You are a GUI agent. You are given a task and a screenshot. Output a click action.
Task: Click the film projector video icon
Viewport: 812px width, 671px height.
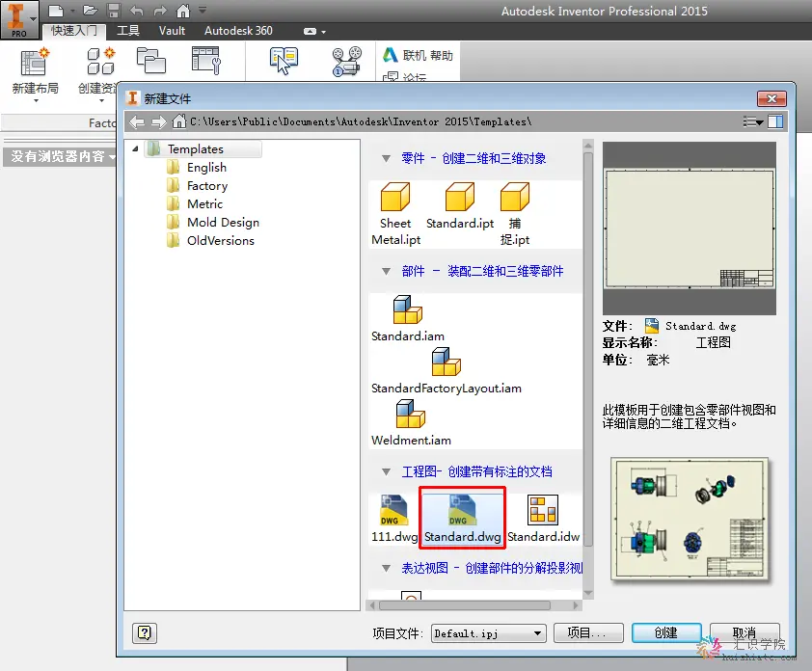346,61
